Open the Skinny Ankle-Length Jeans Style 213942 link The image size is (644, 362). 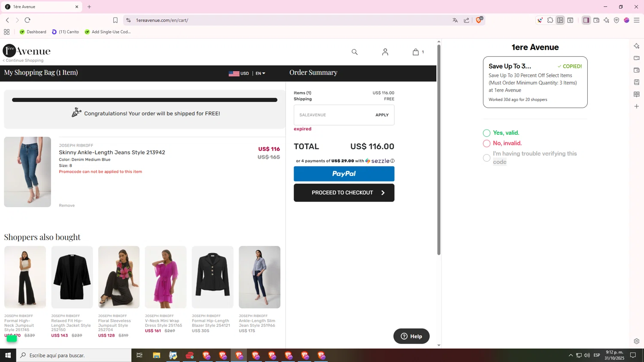(x=112, y=152)
